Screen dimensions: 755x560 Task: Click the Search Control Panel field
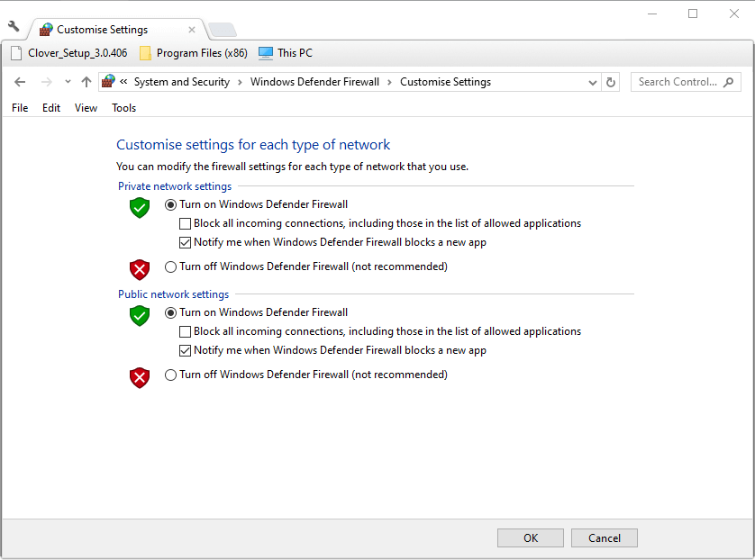pyautogui.click(x=678, y=82)
